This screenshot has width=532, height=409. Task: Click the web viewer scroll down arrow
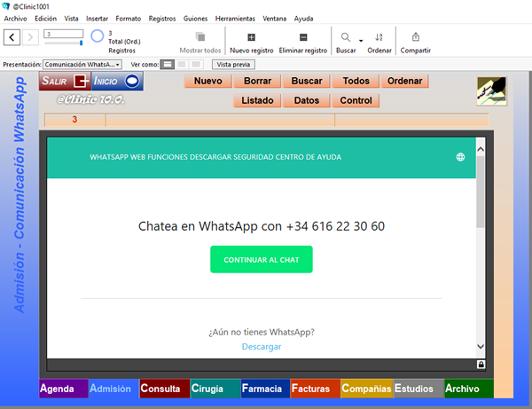pyautogui.click(x=481, y=347)
